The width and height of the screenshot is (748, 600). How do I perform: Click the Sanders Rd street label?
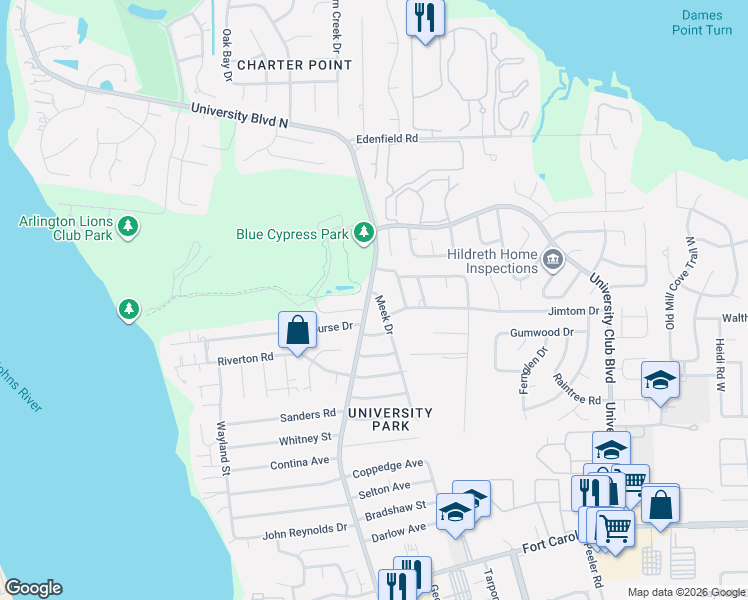pos(308,415)
